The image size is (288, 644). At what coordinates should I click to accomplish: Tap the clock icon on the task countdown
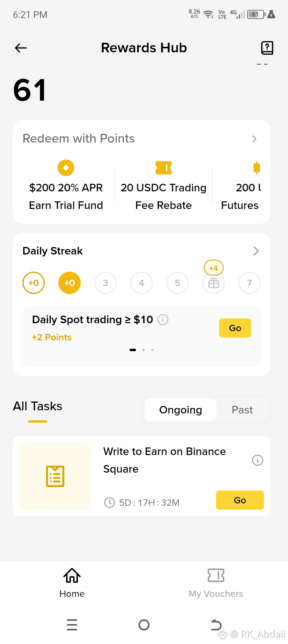(110, 503)
